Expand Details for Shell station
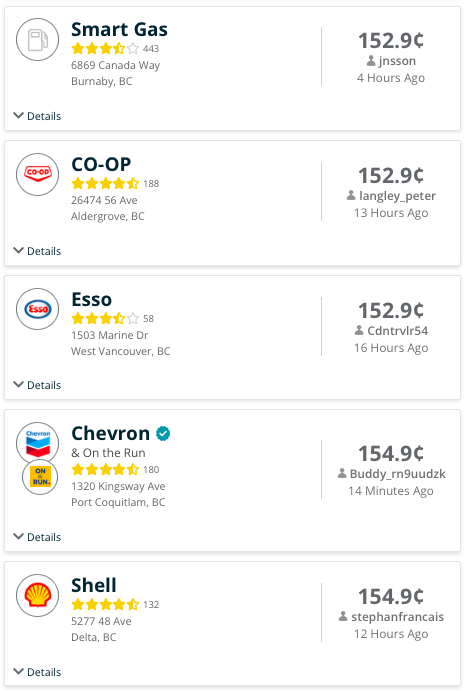 point(37,672)
